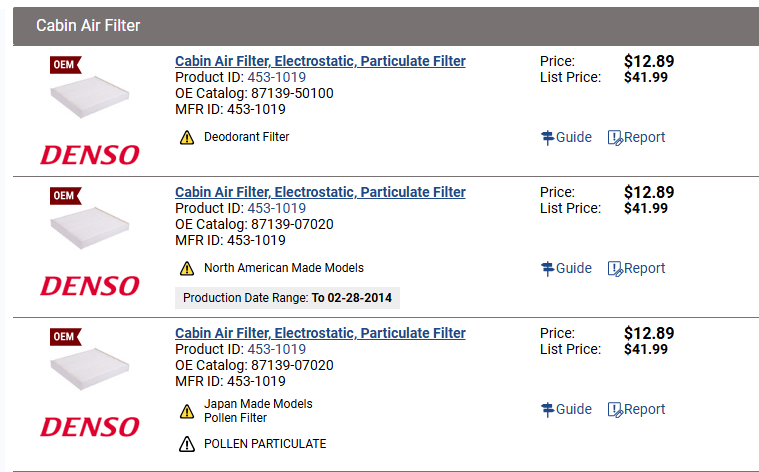759x472 pixels.
Task: Click the Guide signpost icon for Japan Made Models
Action: (x=548, y=410)
